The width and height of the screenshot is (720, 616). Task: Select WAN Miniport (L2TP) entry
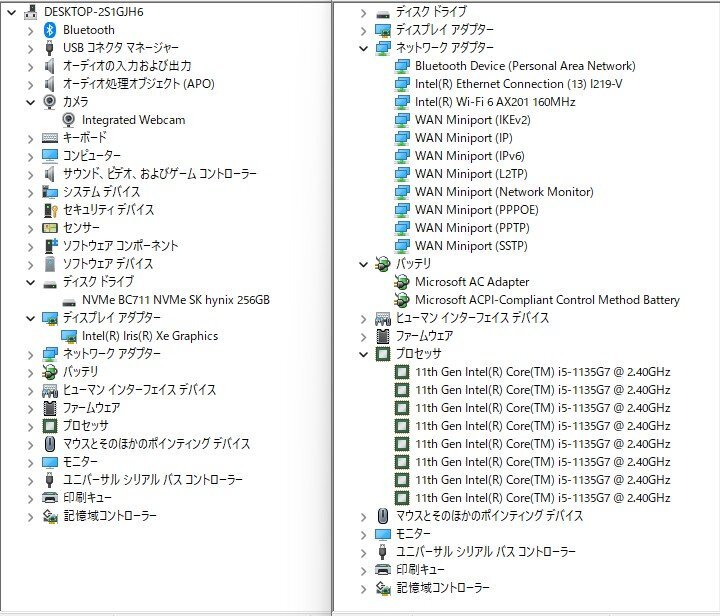click(471, 174)
